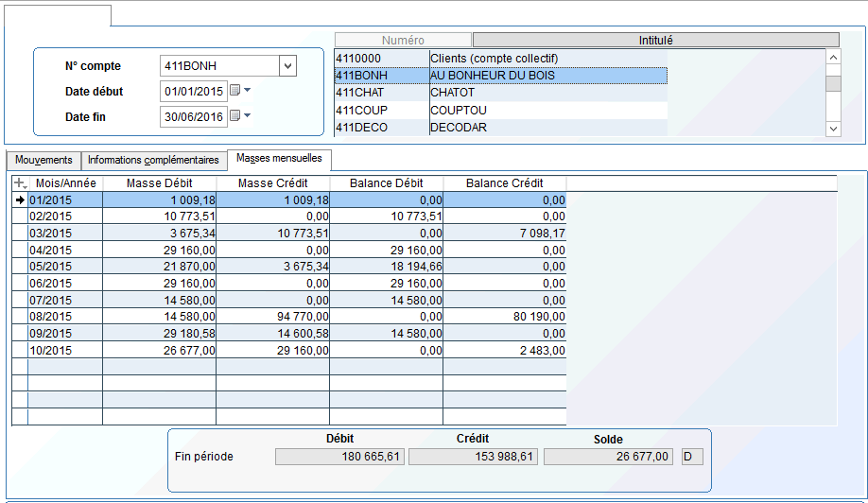This screenshot has height=503, width=868.
Task: Expand the N° compte combo box
Action: point(288,66)
